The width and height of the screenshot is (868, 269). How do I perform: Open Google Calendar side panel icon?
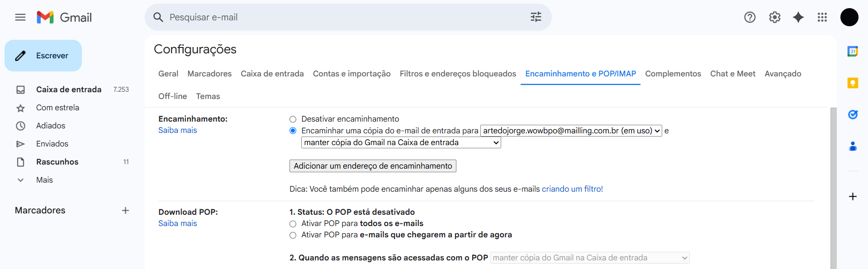(853, 52)
